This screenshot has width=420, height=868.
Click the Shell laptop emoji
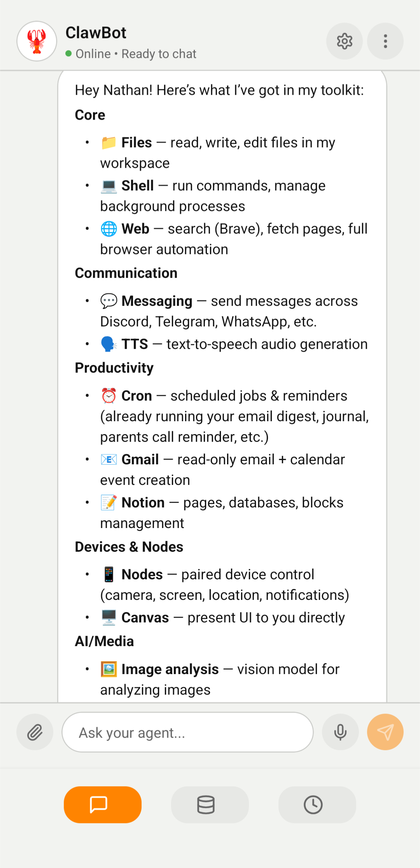109,185
